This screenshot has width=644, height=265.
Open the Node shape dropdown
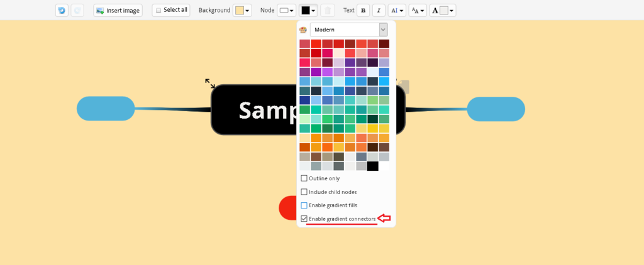tap(286, 10)
